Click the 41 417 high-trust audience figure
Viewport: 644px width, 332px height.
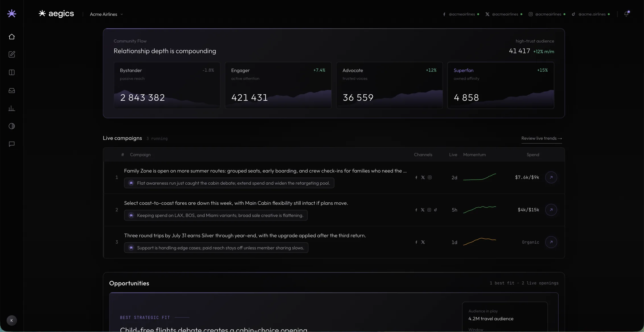pos(519,51)
